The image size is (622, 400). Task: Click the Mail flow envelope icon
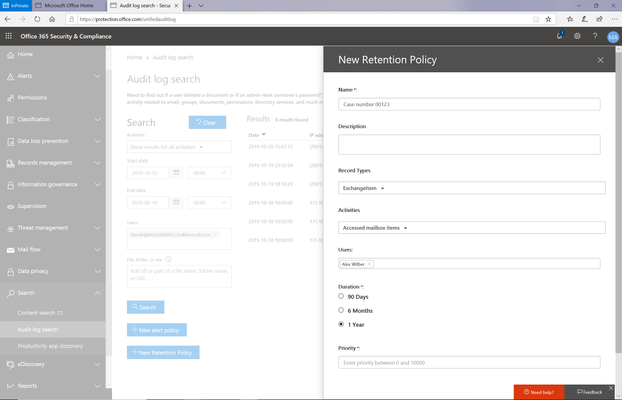point(11,250)
